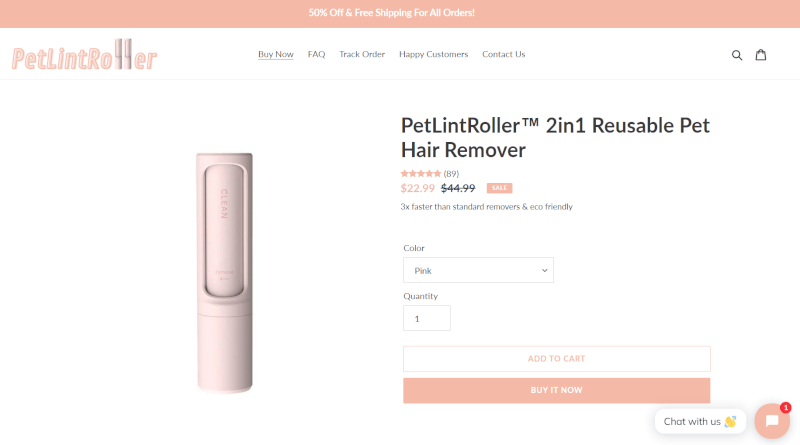
Task: Go to Buy Now menu item
Action: pos(276,54)
